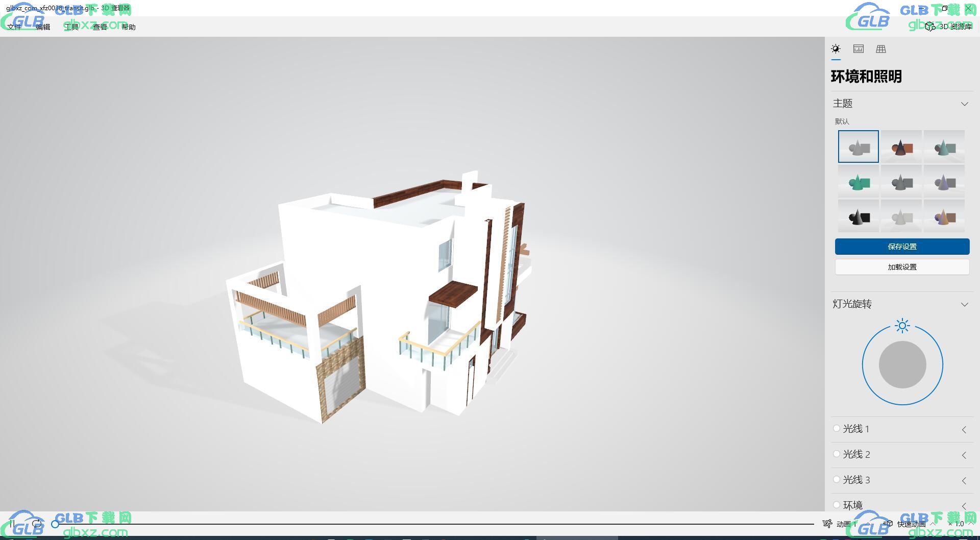Image resolution: width=980 pixels, height=540 pixels.
Task: Open the 查看 menu
Action: tap(100, 27)
